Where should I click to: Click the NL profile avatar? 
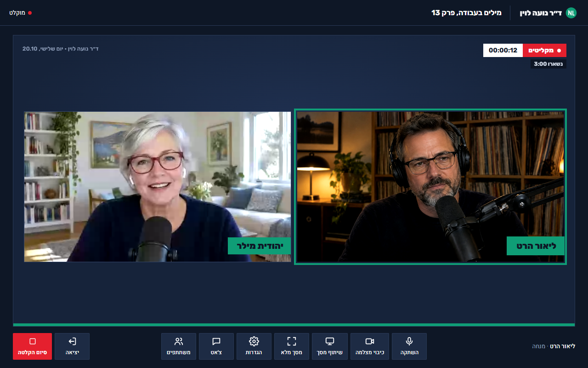(571, 13)
